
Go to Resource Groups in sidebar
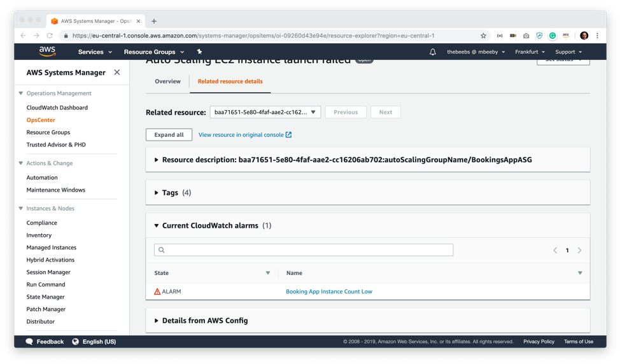[x=48, y=132]
